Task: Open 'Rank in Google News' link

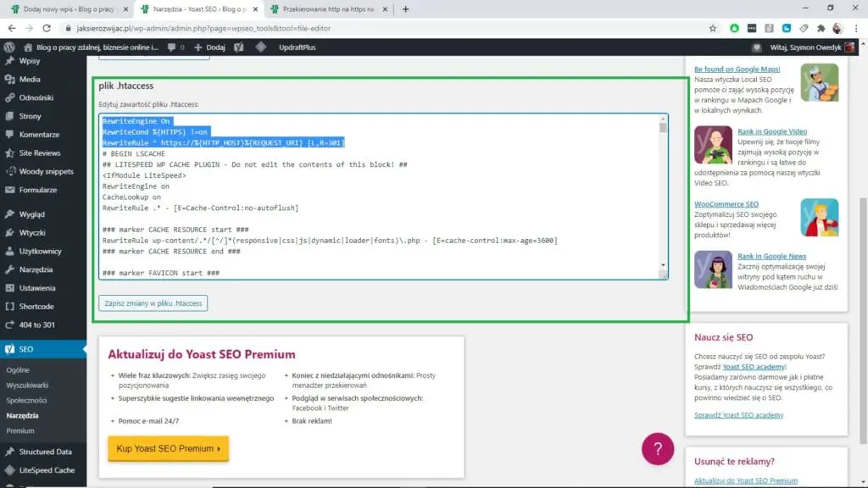Action: [771, 256]
